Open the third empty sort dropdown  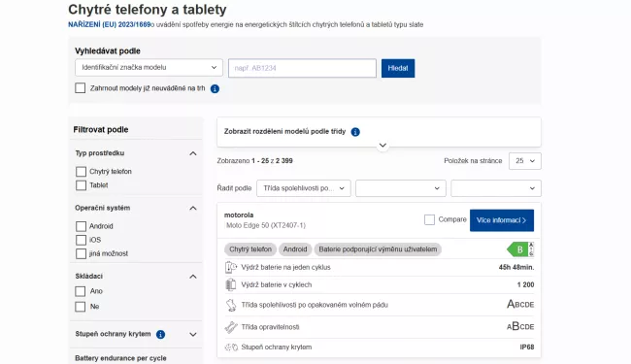tap(496, 188)
